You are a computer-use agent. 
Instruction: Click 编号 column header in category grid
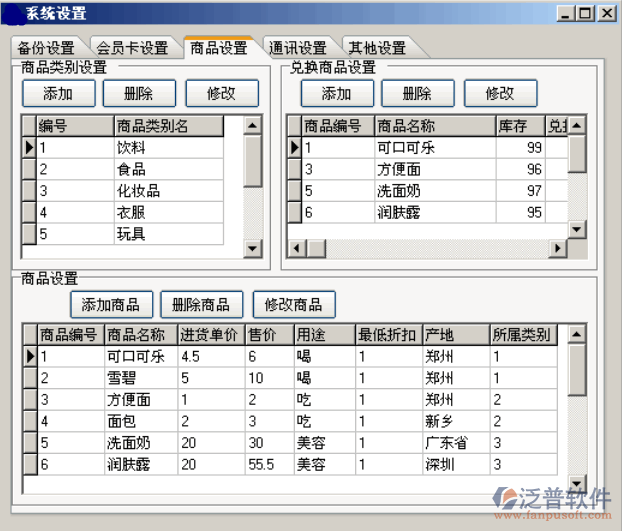pos(75,126)
